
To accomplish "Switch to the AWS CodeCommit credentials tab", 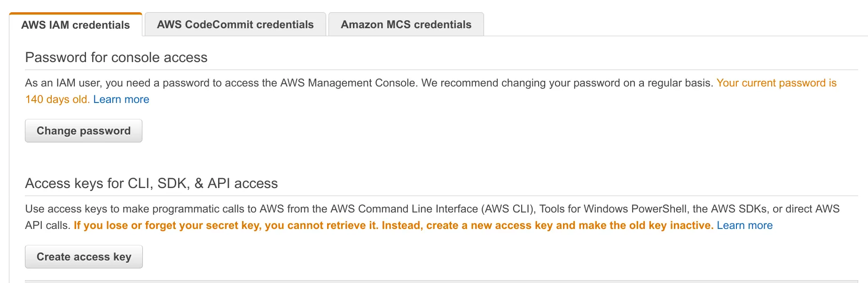I will [235, 24].
